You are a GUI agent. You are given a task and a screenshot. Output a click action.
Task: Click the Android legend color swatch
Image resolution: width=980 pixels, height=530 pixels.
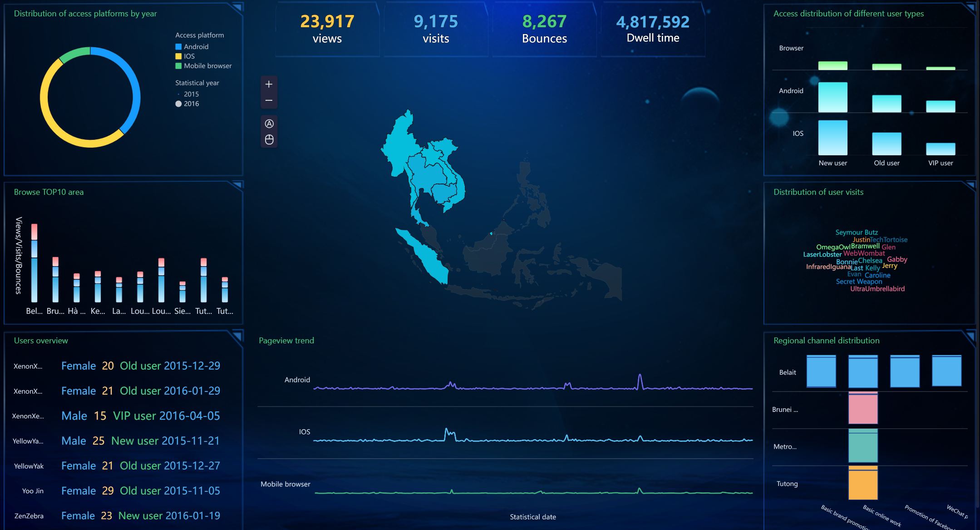178,47
